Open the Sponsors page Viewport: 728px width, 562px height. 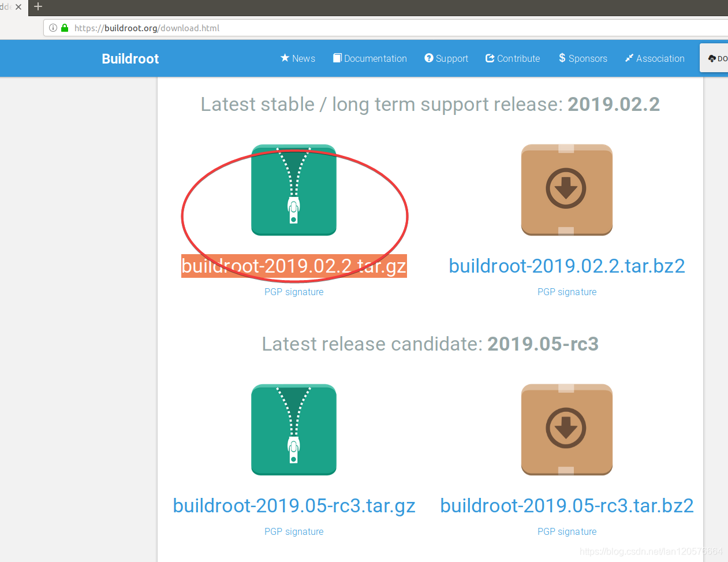click(x=583, y=58)
